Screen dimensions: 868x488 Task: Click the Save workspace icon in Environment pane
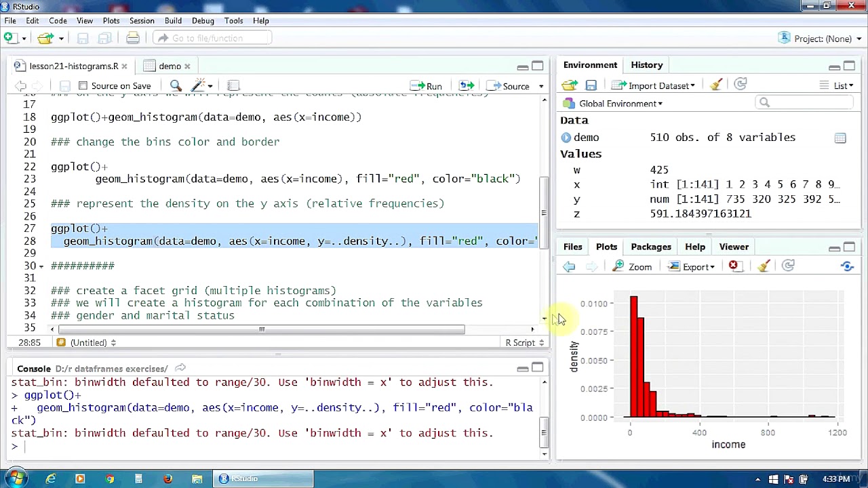pos(591,85)
